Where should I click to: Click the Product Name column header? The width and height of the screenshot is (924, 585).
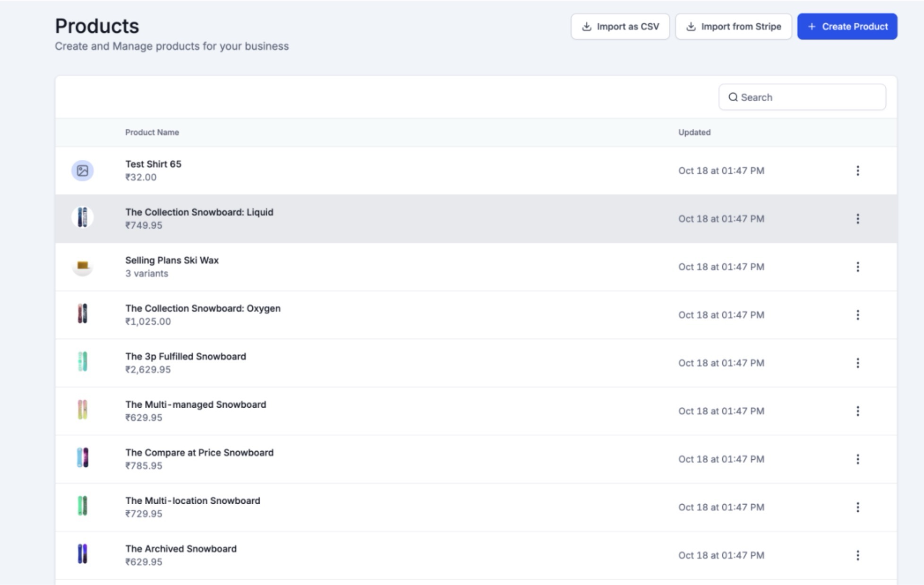click(152, 132)
